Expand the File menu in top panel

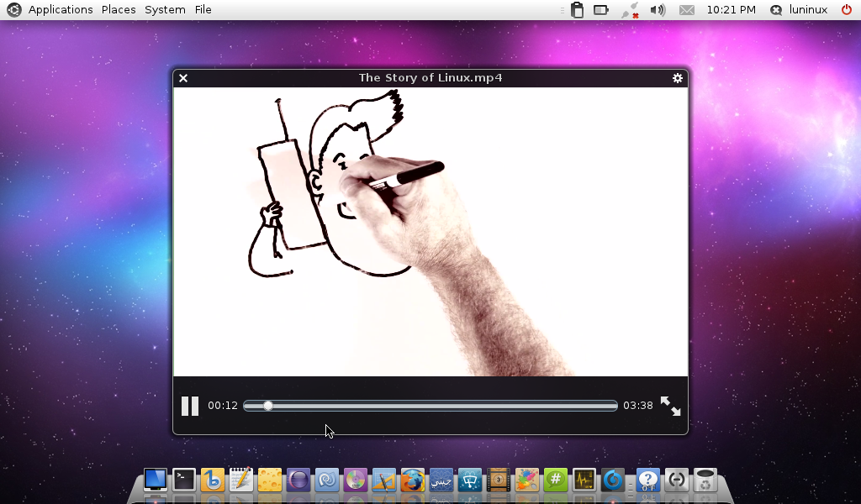pyautogui.click(x=203, y=10)
